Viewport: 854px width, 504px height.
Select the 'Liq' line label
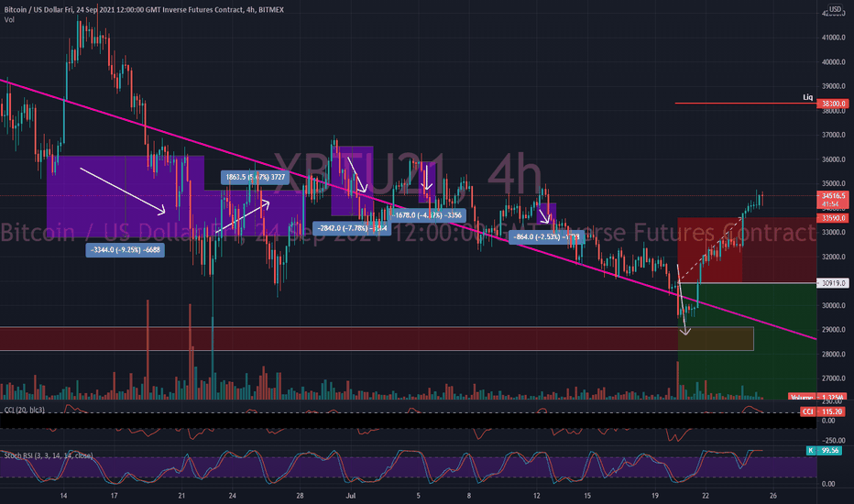point(807,97)
